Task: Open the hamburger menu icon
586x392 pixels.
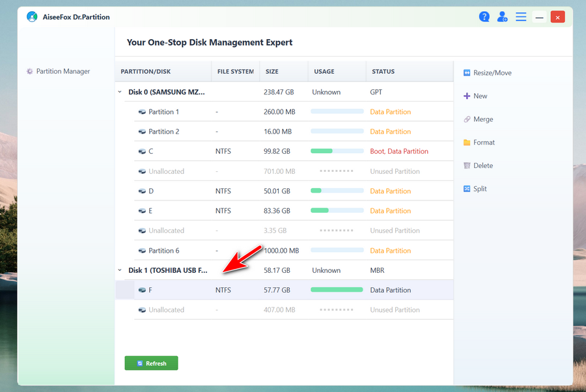Action: [x=521, y=17]
